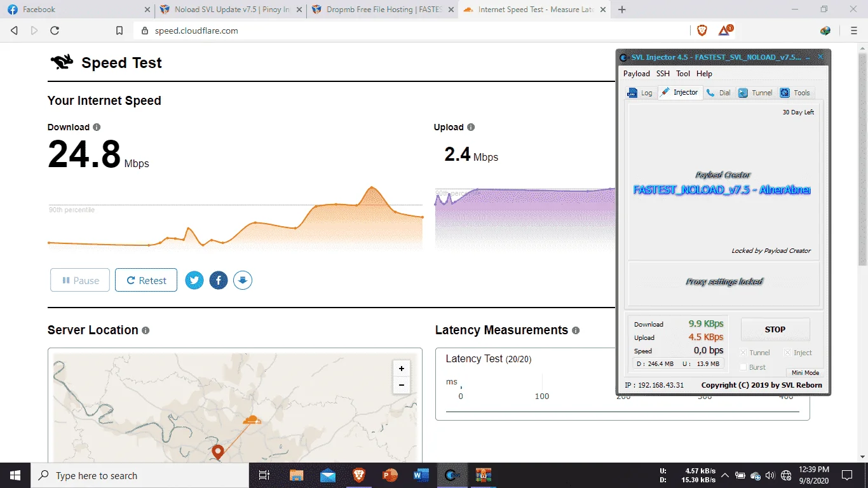The height and width of the screenshot is (488, 868).
Task: Download speed test results icon
Action: 243,280
